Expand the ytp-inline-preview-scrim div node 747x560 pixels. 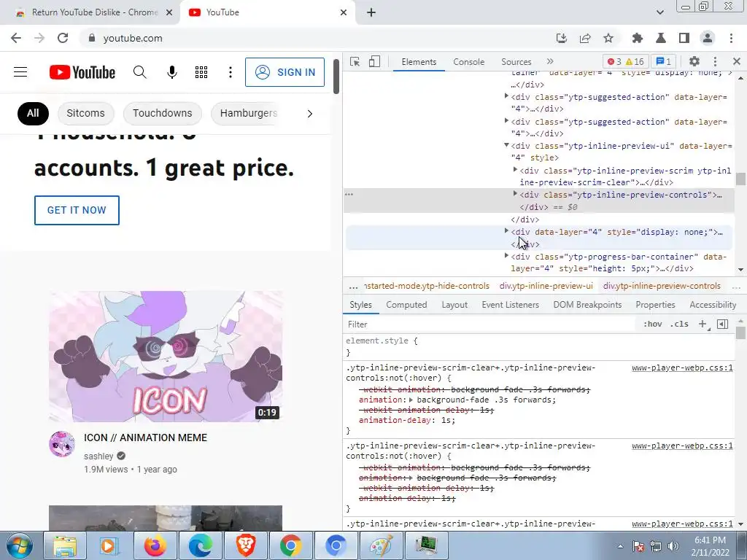coord(515,169)
